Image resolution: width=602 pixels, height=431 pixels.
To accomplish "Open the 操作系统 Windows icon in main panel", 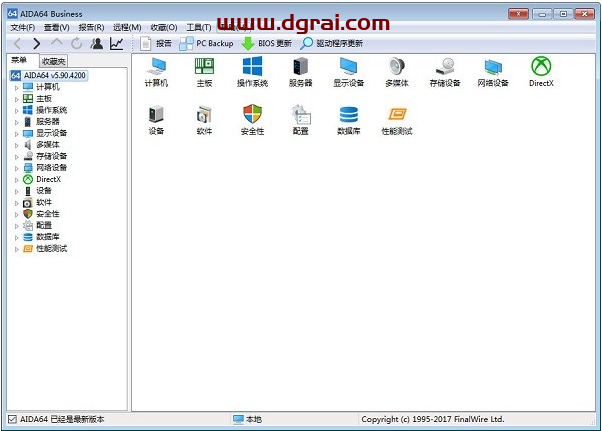I will (252, 72).
